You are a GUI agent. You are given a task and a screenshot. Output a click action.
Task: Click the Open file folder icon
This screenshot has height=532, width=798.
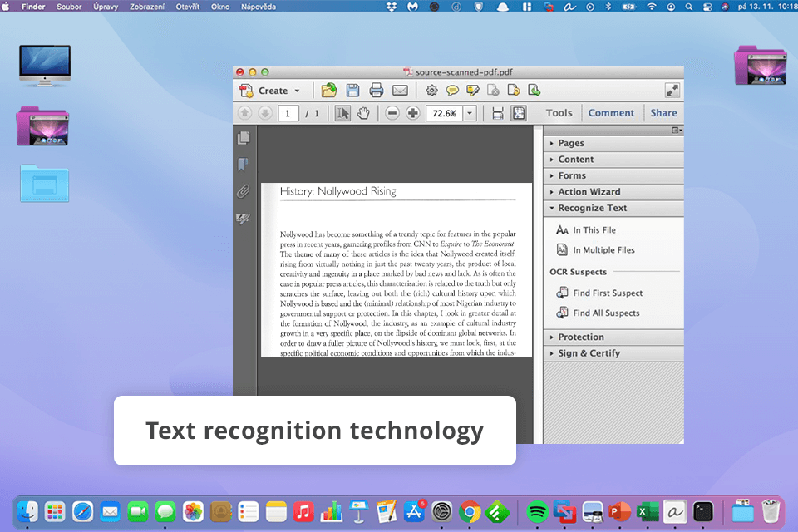tap(329, 91)
